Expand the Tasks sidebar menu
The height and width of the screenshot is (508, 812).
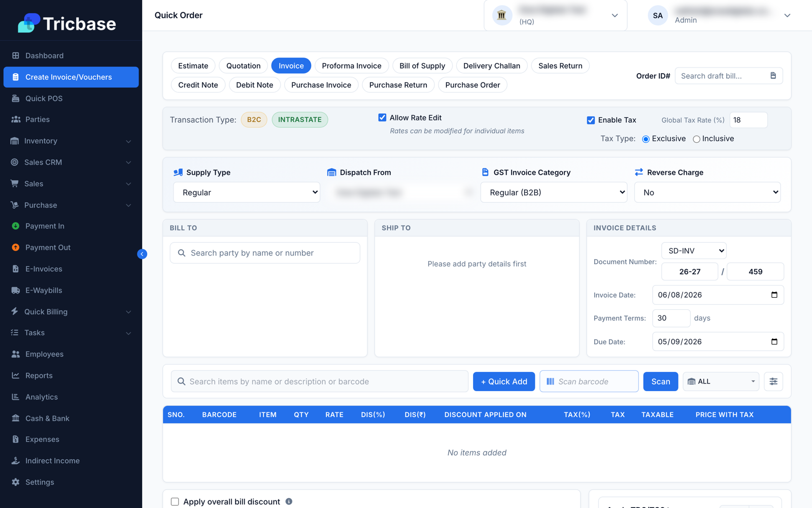(x=71, y=333)
